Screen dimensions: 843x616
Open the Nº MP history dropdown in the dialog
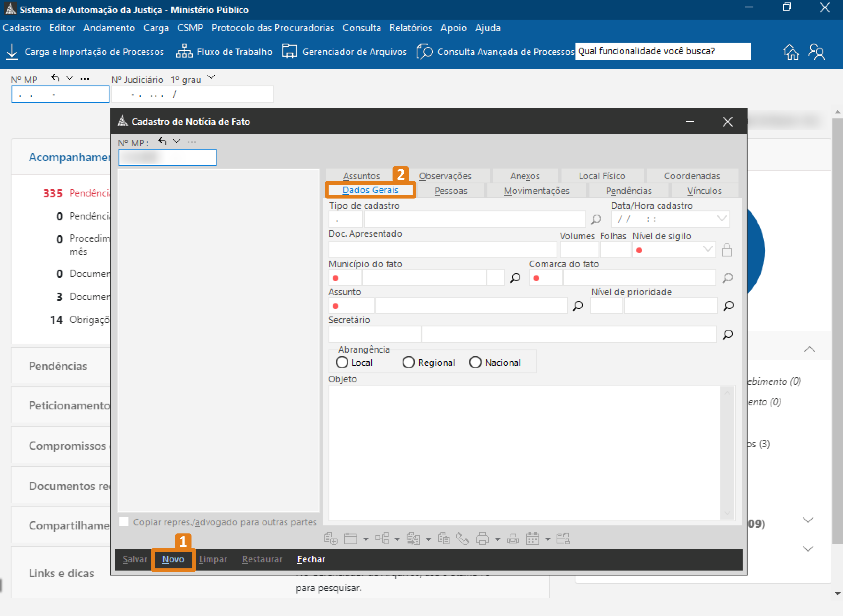coord(177,141)
